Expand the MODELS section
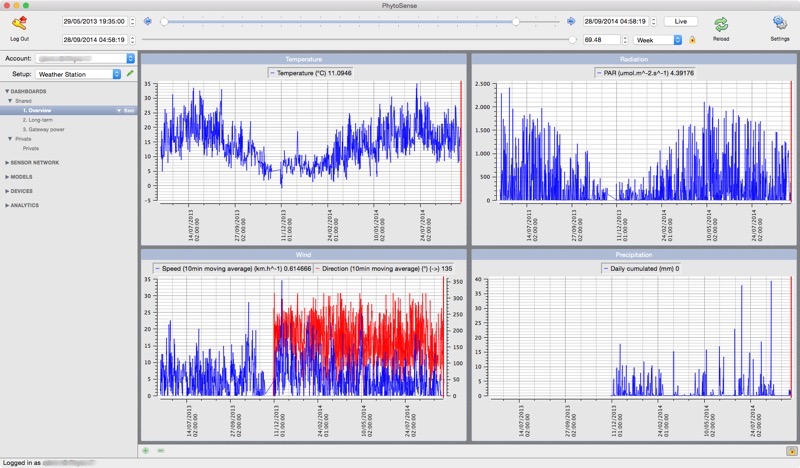Screen dimensions: 800x468 coord(7,177)
